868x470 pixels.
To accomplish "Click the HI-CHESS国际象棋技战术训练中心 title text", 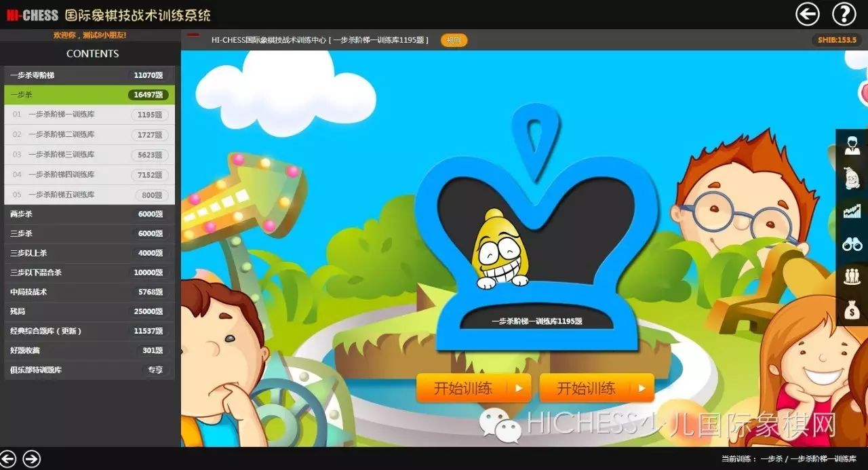I will [269, 40].
